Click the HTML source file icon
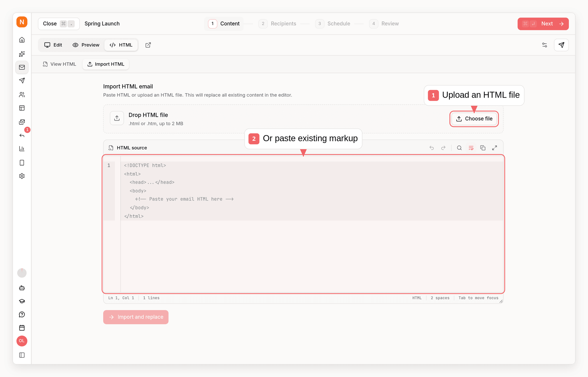588x377 pixels. [111, 148]
